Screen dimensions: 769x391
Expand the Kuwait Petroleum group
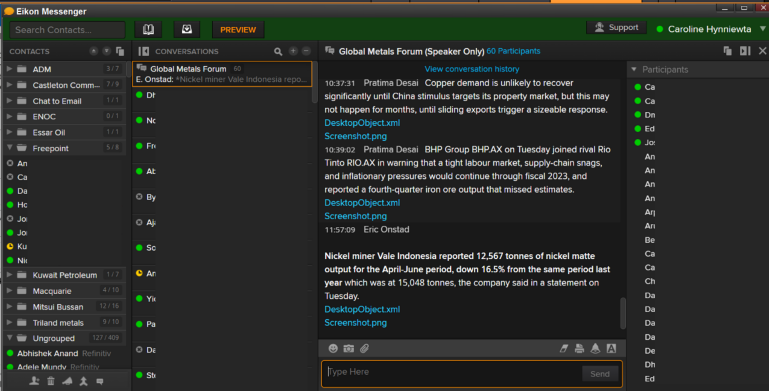(9, 275)
